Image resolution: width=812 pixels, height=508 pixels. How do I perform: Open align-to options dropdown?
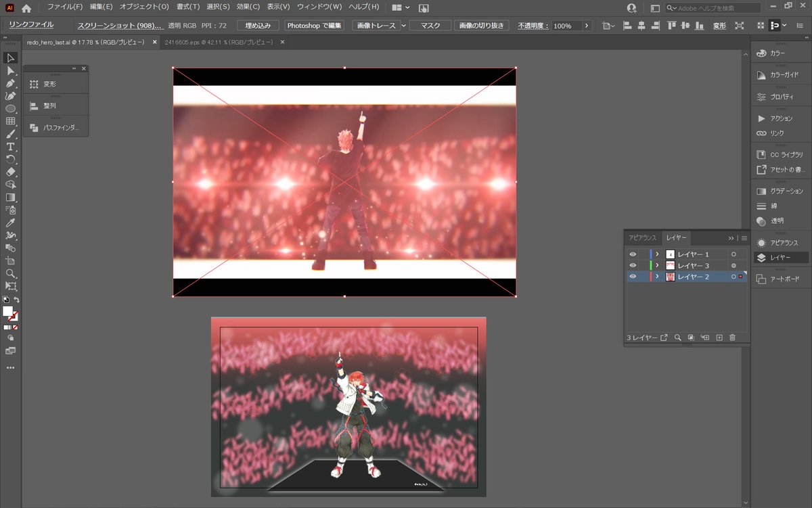pyautogui.click(x=608, y=26)
